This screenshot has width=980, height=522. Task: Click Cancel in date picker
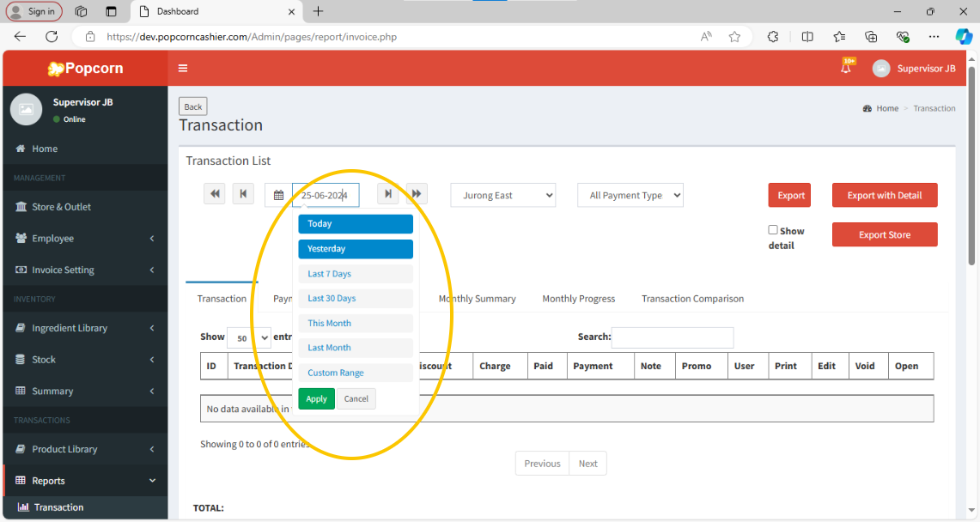pos(356,399)
